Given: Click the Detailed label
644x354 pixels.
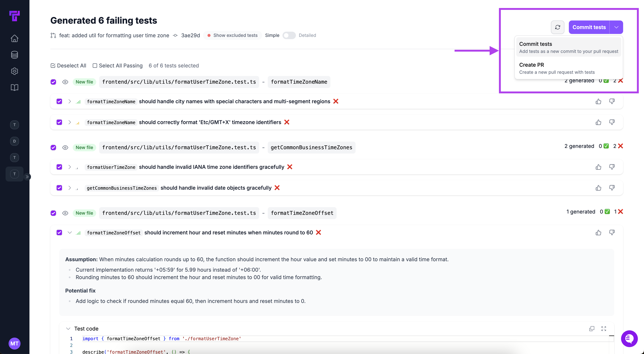Looking at the screenshot, I should [x=307, y=35].
